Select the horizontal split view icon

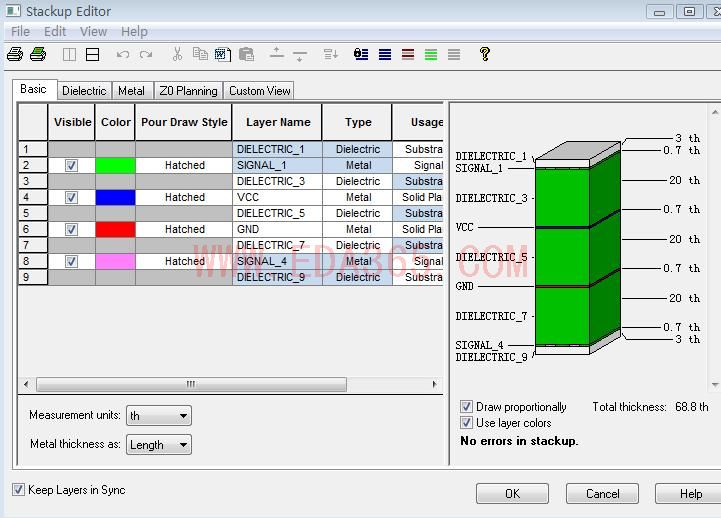92,55
